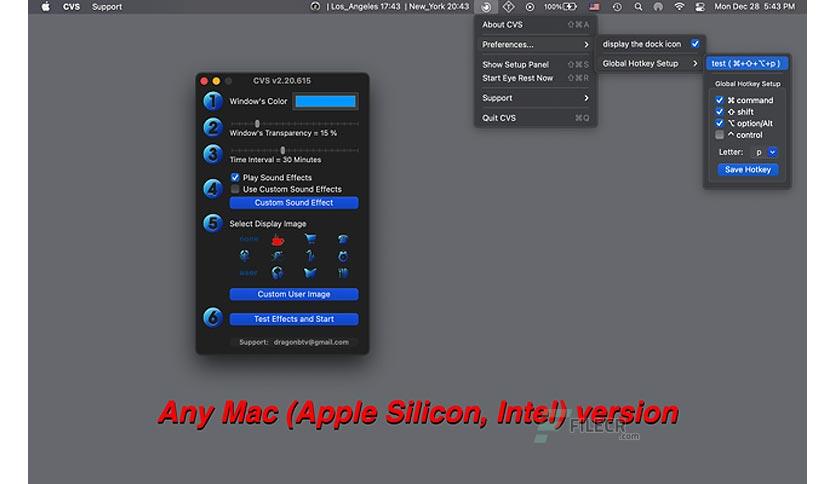The width and height of the screenshot is (836, 484).
Task: Expand the Support submenu in CVS dropdown
Action: tap(535, 98)
